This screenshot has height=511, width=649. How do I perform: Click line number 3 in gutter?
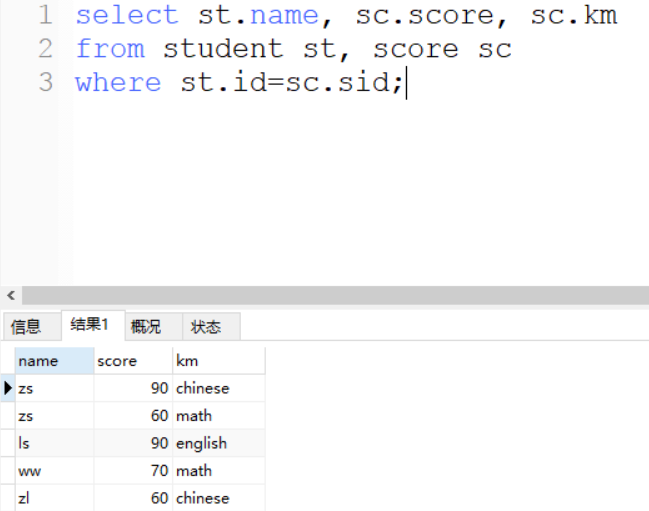click(46, 82)
